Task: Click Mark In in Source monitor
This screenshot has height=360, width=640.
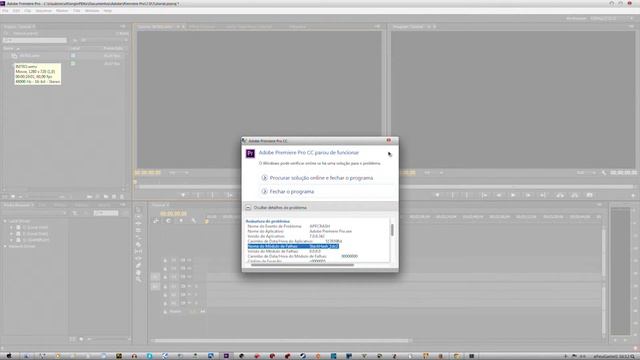Action: (x=198, y=196)
